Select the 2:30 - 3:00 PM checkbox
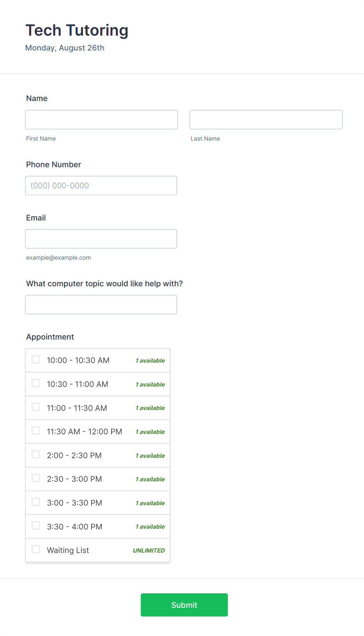 tap(36, 478)
